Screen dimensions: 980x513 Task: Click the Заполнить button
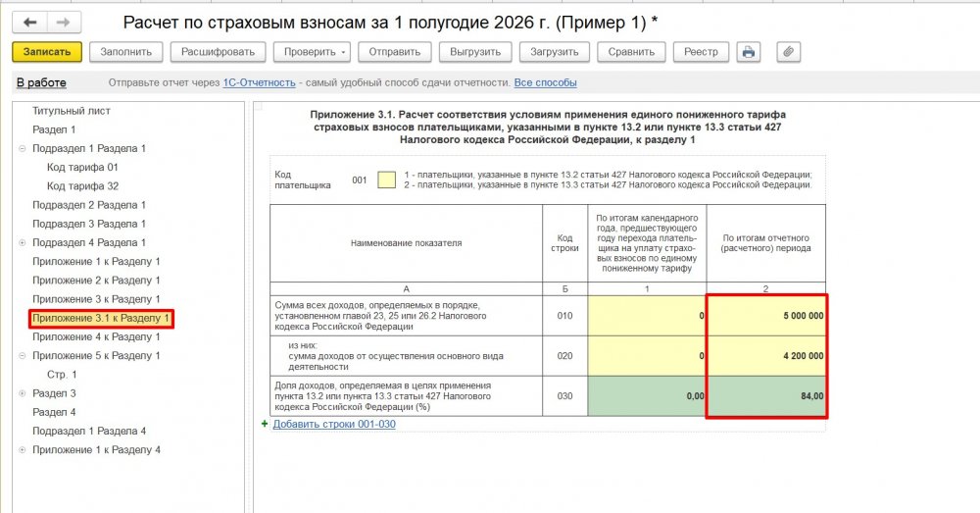pos(126,52)
